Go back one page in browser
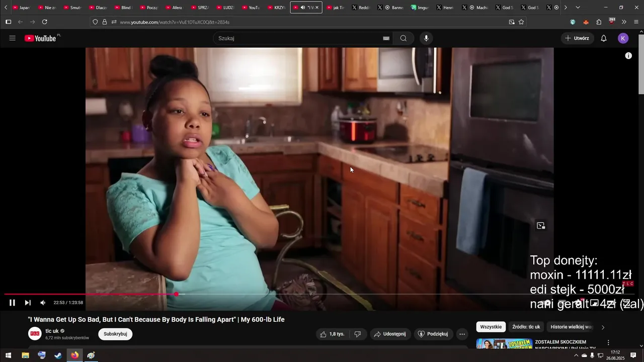The image size is (644, 362). coord(20,22)
